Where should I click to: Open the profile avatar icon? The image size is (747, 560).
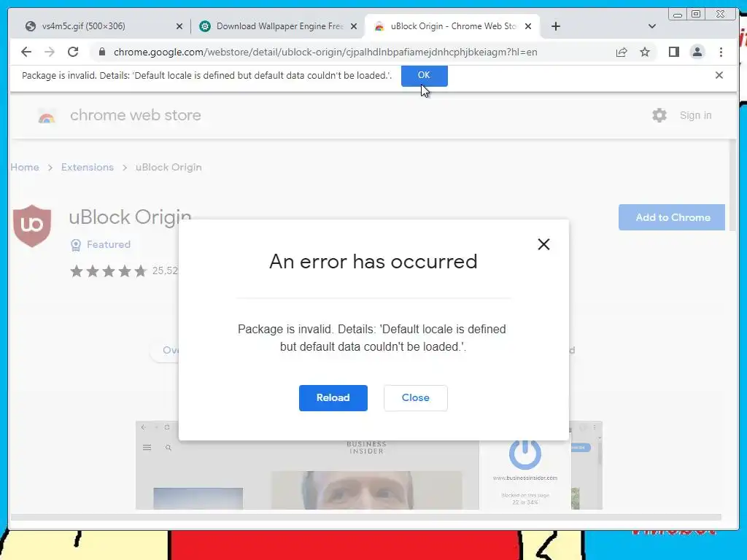(x=697, y=52)
